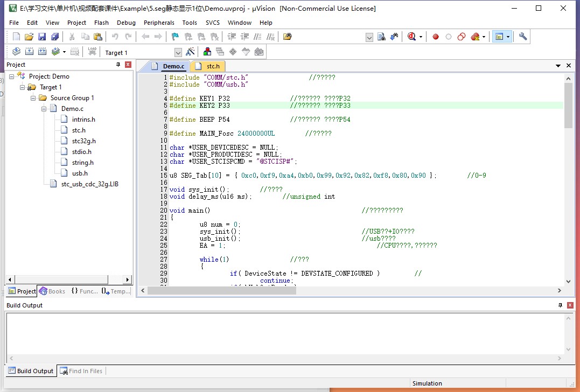
Task: Click the Project panel horizontal scrollbar right arrow
Action: point(128,279)
